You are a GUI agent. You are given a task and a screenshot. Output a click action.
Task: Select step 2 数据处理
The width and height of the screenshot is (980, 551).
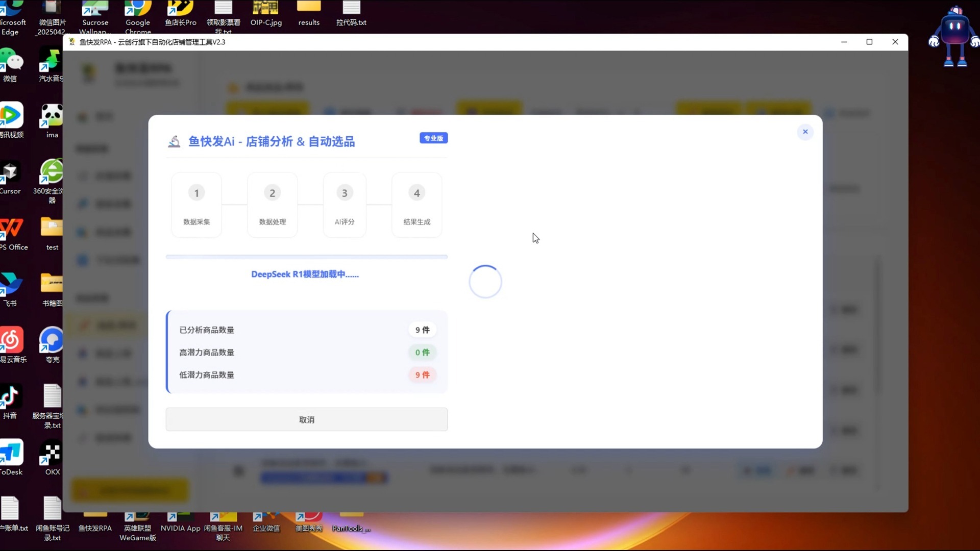click(x=272, y=205)
